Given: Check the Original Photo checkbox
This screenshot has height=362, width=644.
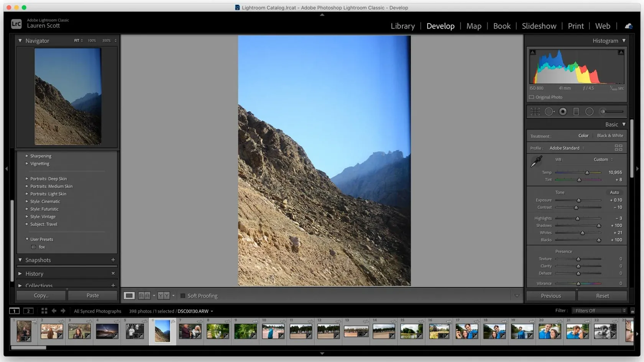Looking at the screenshot, I should (531, 97).
